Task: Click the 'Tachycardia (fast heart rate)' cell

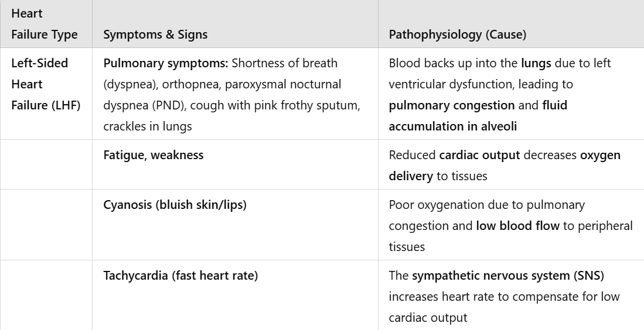Action: point(235,295)
